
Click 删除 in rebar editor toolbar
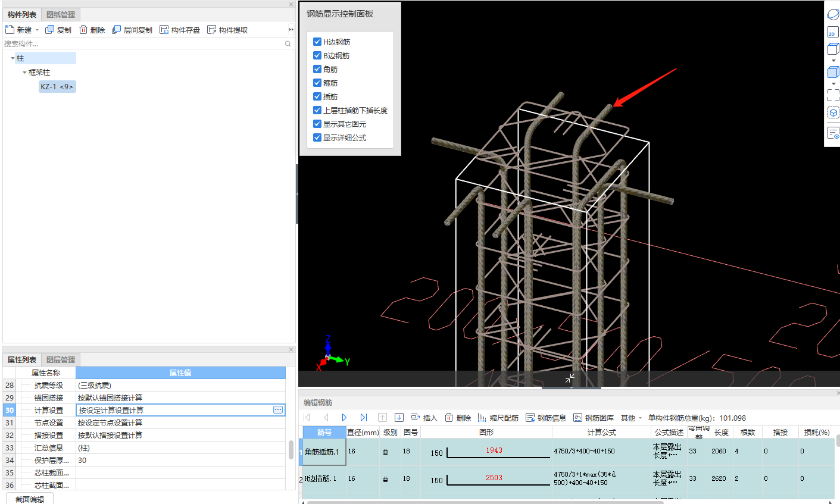(x=458, y=418)
